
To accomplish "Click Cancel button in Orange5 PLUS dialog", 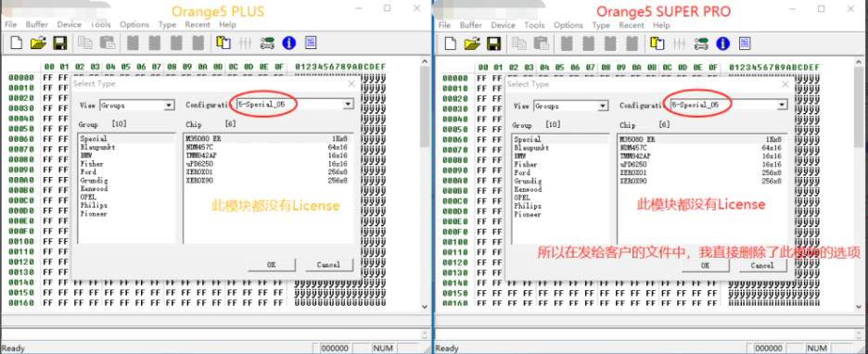I will tap(329, 264).
